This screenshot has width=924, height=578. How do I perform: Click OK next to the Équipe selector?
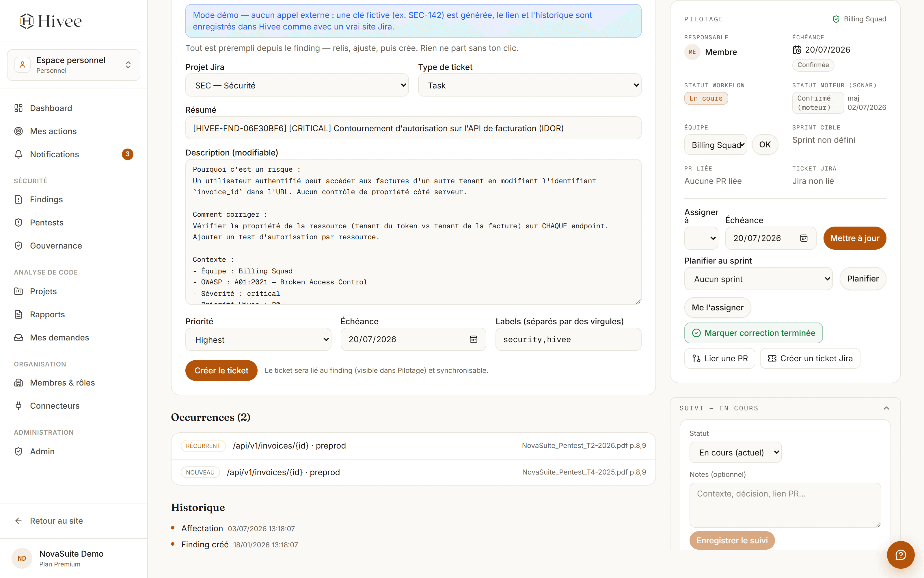[765, 144]
